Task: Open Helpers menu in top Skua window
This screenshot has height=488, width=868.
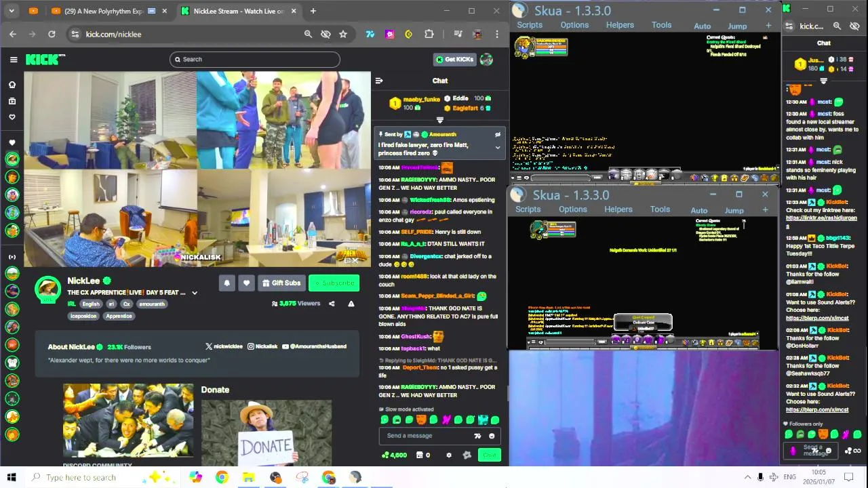Action: coord(620,25)
